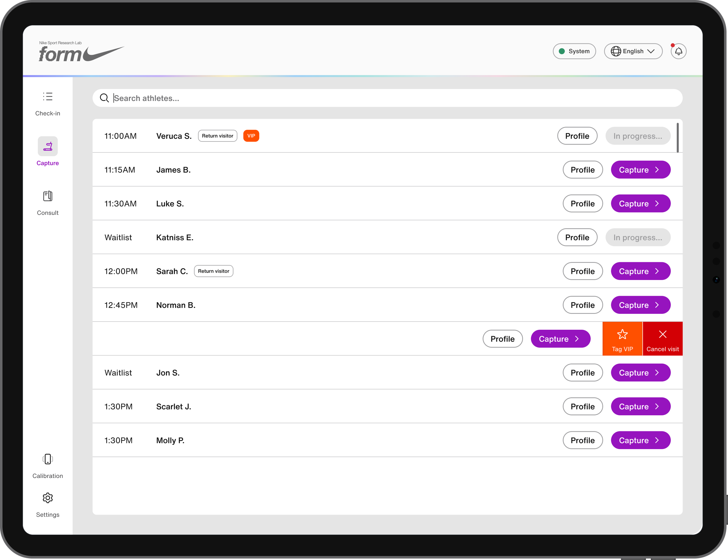728x560 pixels.
Task: Open Sarah C. profile
Action: click(582, 271)
